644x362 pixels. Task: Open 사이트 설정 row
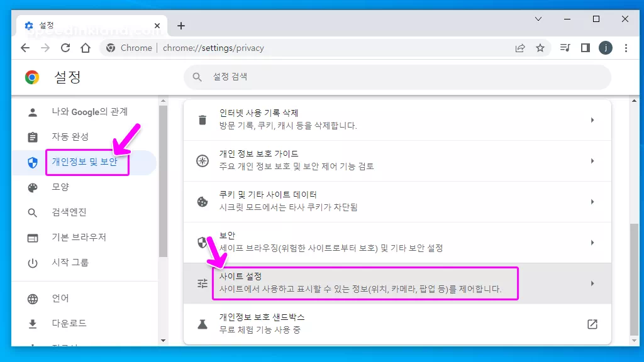click(x=397, y=283)
